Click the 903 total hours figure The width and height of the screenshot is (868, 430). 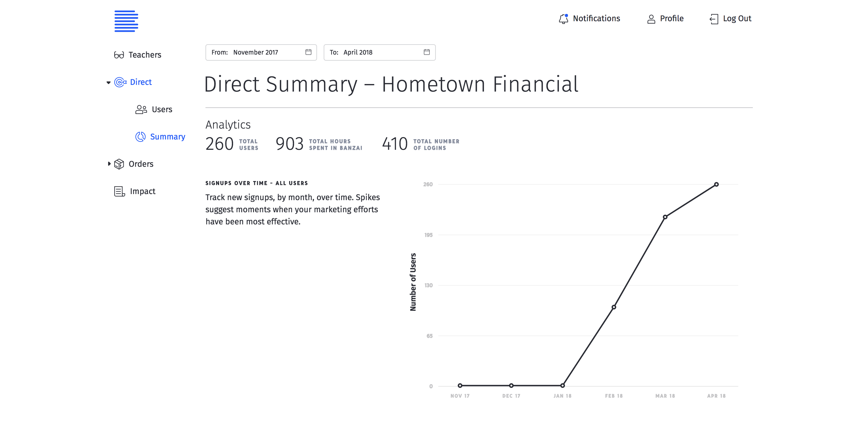click(289, 144)
